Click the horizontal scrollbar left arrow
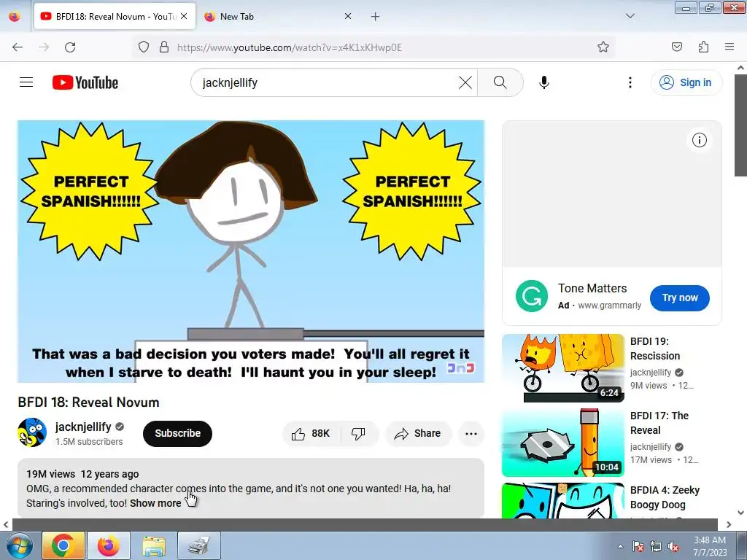The height and width of the screenshot is (560, 747). coord(6,524)
